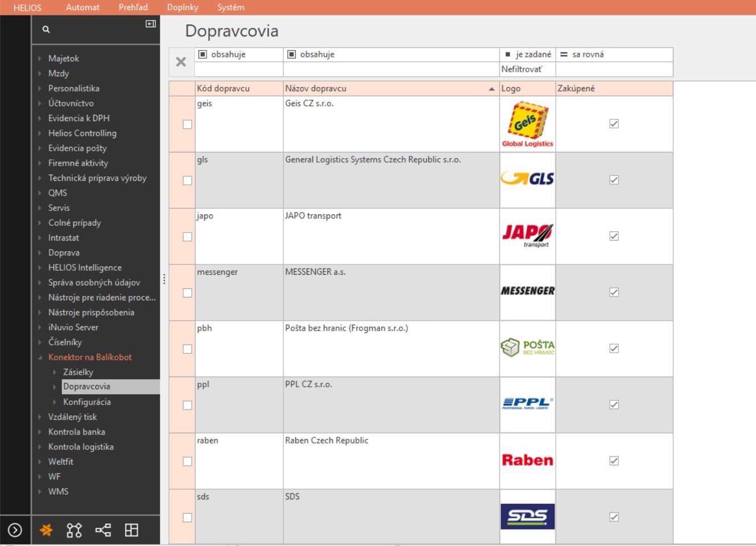Click the share-nodes icon in bottom bar
The width and height of the screenshot is (756, 546).
tap(103, 530)
